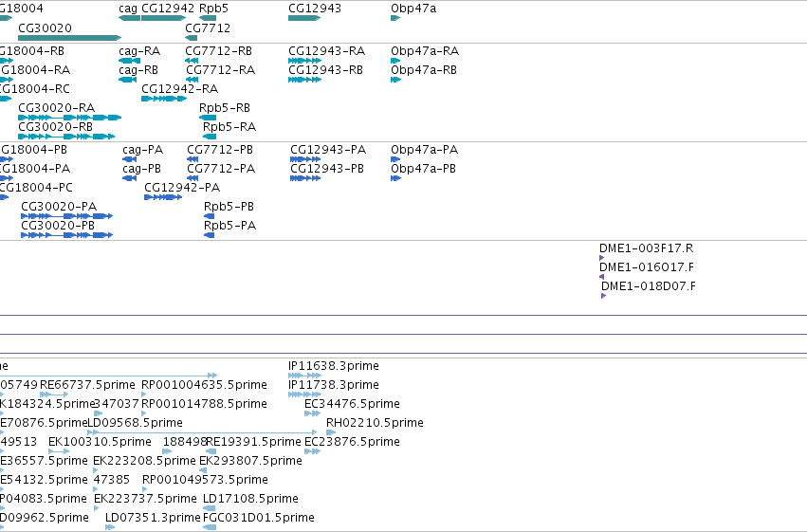
Task: Select the EK293807.5prime EST
Action: point(203,470)
